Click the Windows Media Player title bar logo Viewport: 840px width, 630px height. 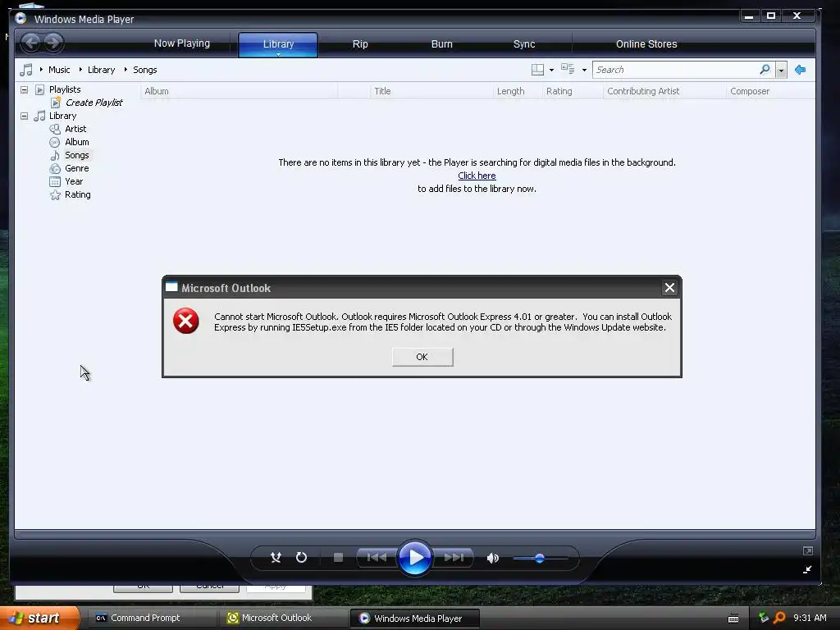coord(21,19)
